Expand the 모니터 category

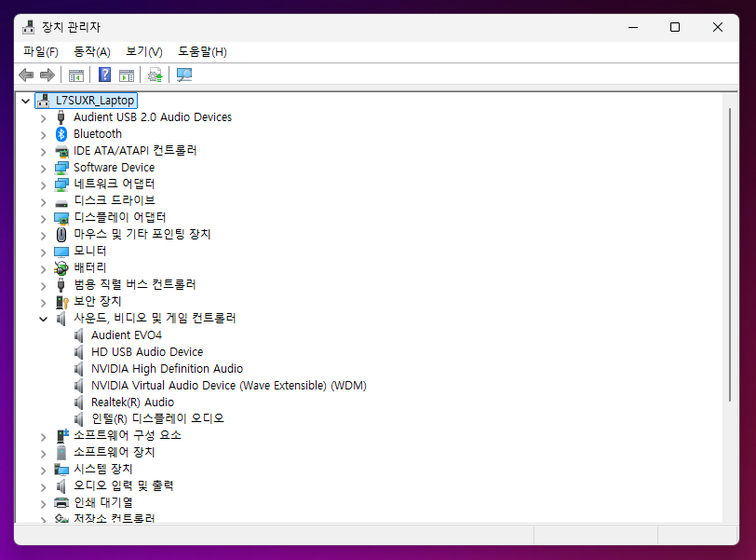click(x=44, y=253)
